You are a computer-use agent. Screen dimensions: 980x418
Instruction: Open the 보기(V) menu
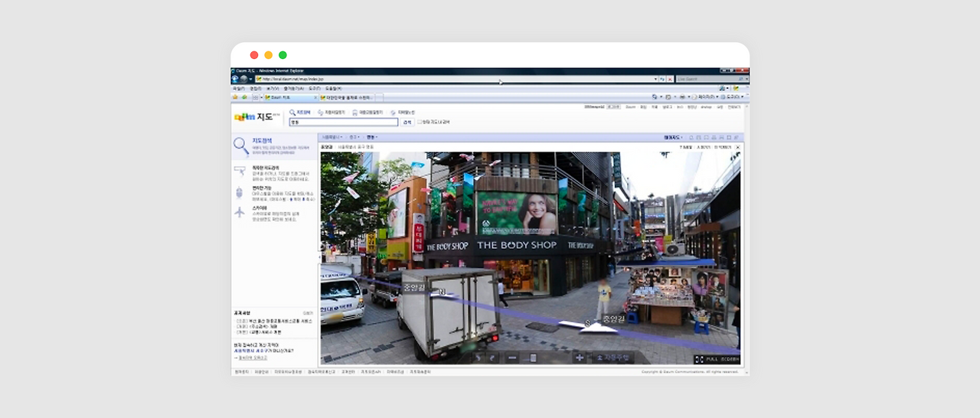click(273, 89)
